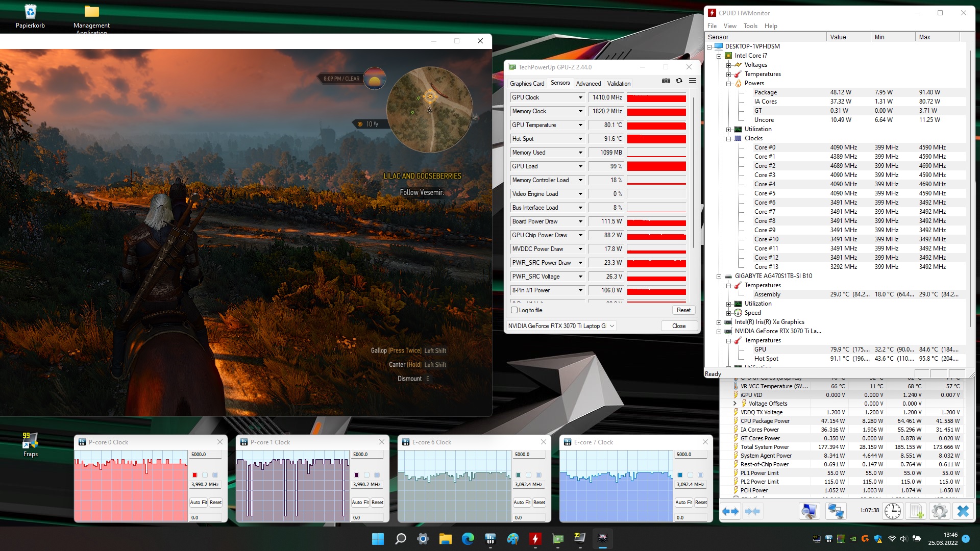980x551 pixels.
Task: Switch to Graphics Card tab in GPU-Z
Action: (527, 84)
